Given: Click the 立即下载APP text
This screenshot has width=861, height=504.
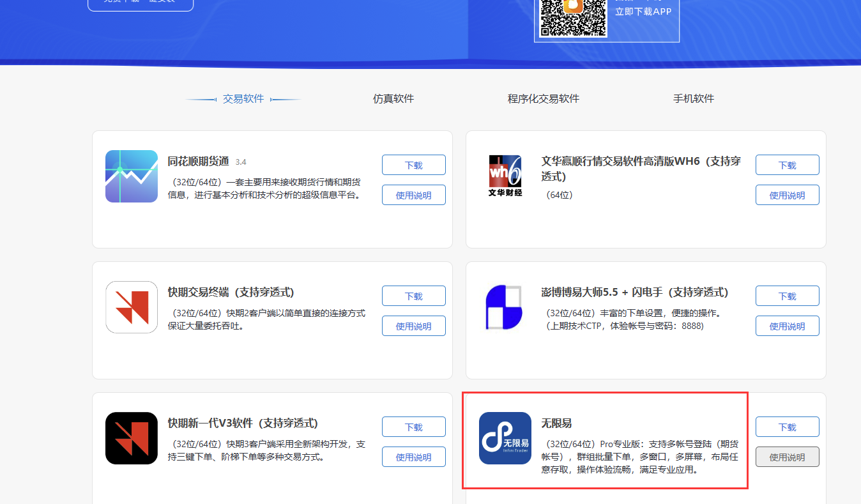Looking at the screenshot, I should point(643,11).
